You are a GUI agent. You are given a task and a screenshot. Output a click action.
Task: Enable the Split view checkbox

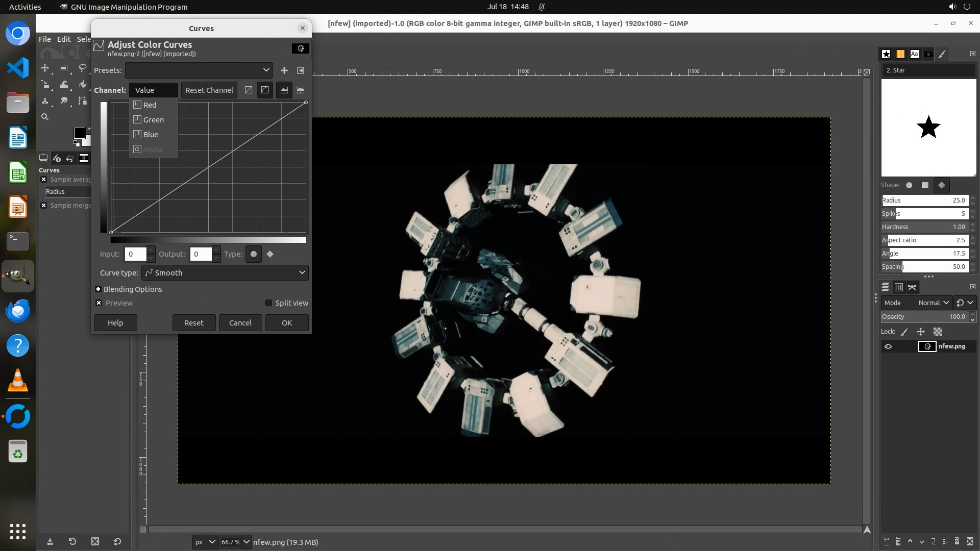(269, 303)
